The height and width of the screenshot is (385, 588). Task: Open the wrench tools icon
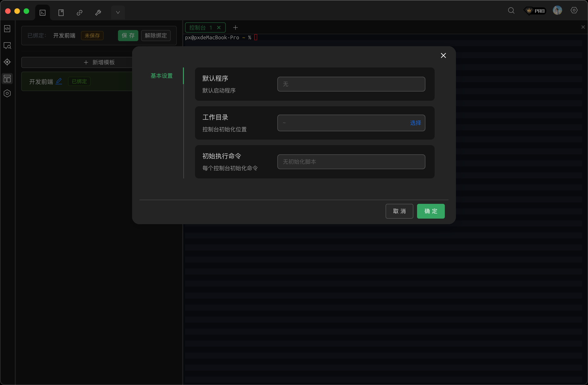[x=98, y=12]
